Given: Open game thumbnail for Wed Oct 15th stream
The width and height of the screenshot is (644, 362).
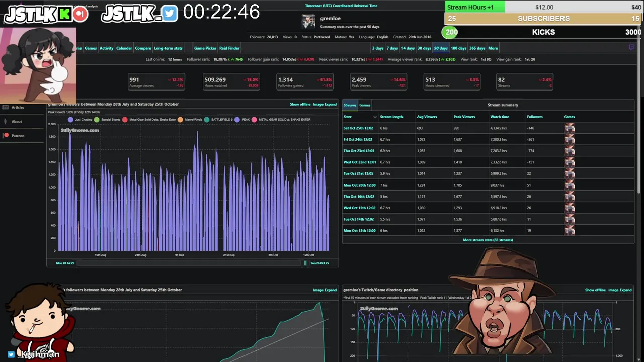Looking at the screenshot, I should click(570, 208).
